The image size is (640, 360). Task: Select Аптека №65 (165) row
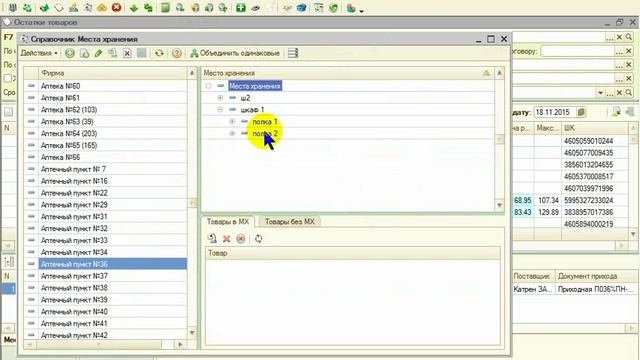click(113, 145)
